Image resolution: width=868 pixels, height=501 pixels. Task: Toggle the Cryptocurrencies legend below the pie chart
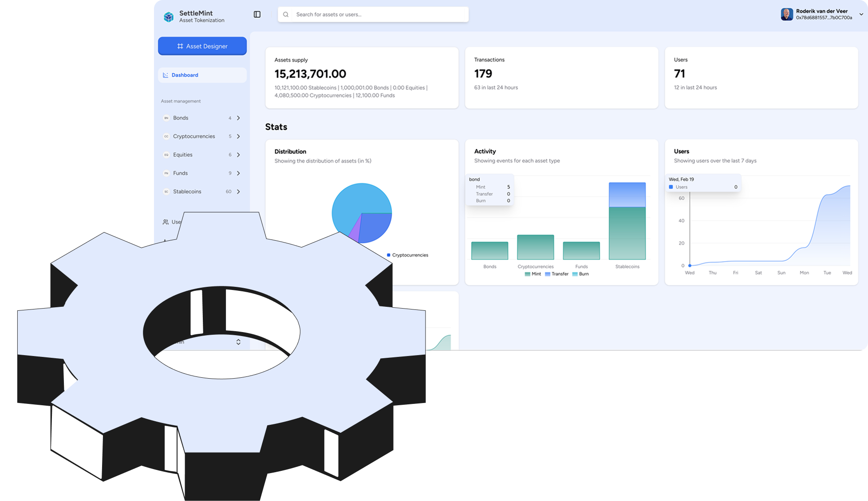coord(407,254)
